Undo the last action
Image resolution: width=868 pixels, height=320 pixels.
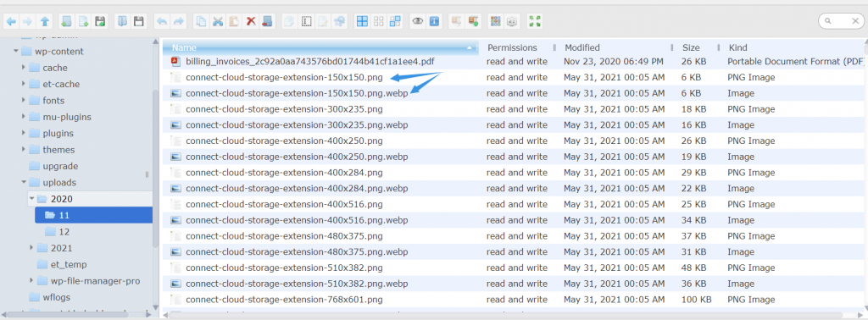(x=161, y=21)
